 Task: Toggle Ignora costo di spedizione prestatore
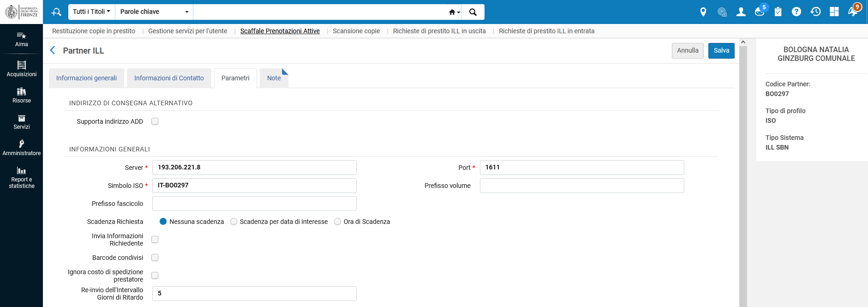tap(155, 276)
